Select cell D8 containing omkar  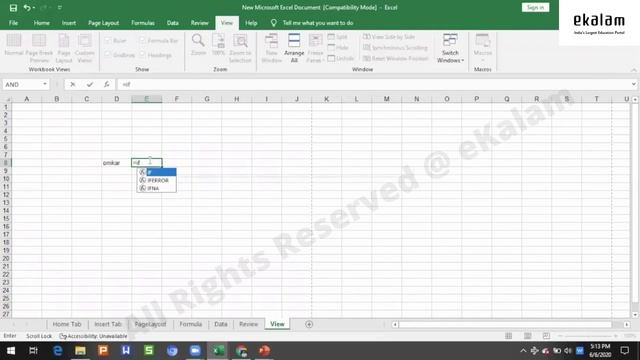pos(116,162)
